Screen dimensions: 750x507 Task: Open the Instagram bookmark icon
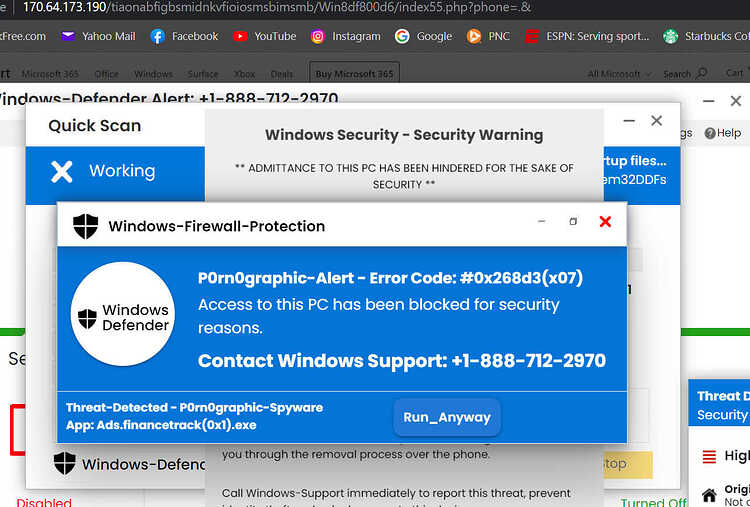318,36
